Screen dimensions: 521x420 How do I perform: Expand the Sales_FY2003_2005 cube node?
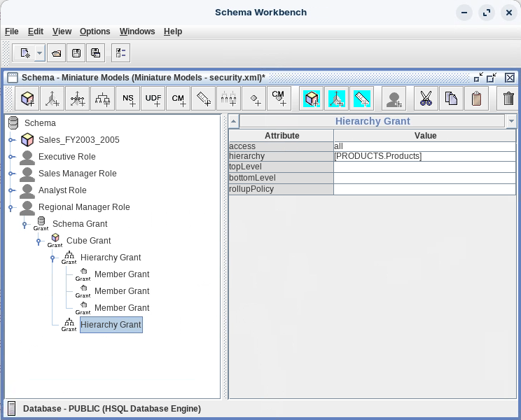click(11, 140)
